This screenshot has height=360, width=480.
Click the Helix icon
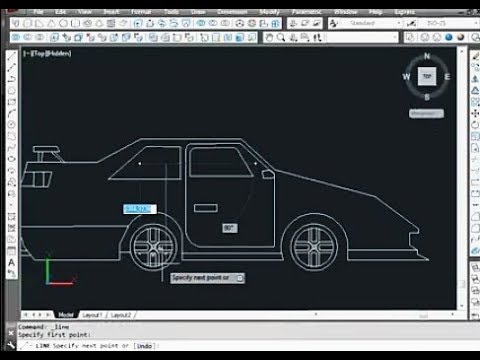click(x=111, y=24)
